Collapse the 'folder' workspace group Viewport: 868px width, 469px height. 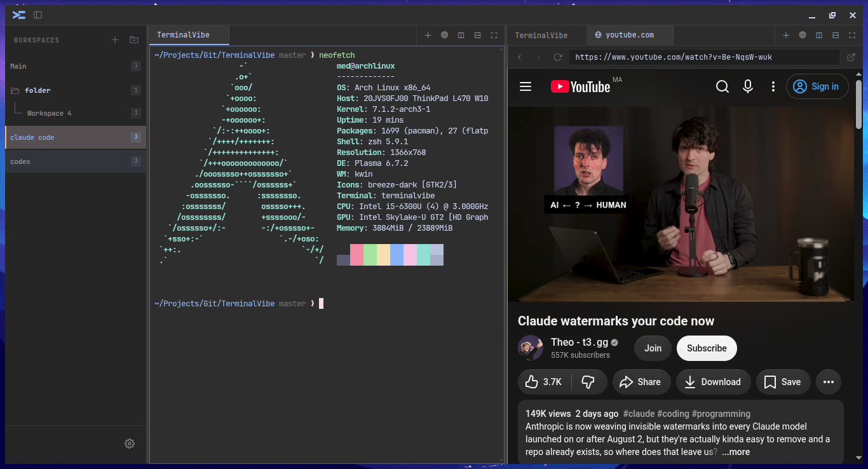(76, 90)
